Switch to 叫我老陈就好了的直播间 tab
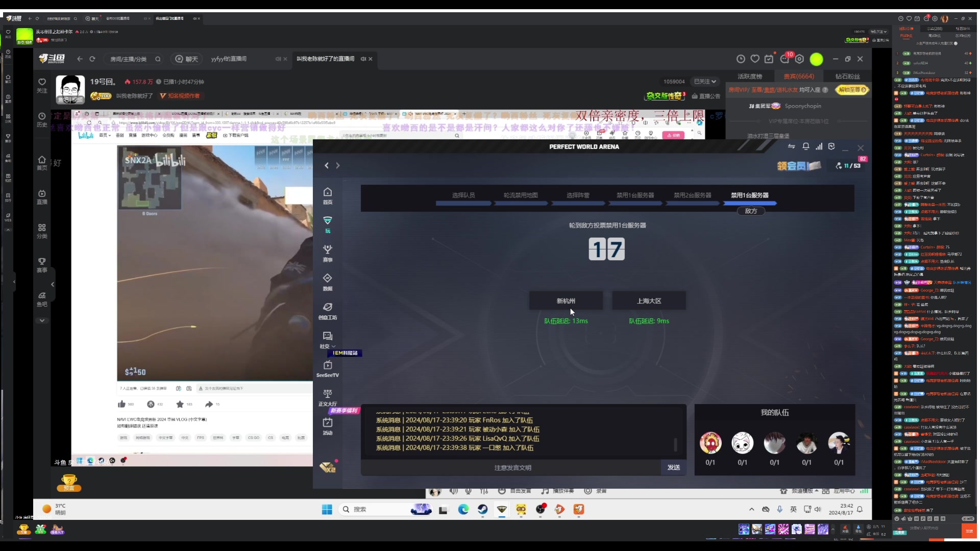980x551 pixels. (x=326, y=59)
